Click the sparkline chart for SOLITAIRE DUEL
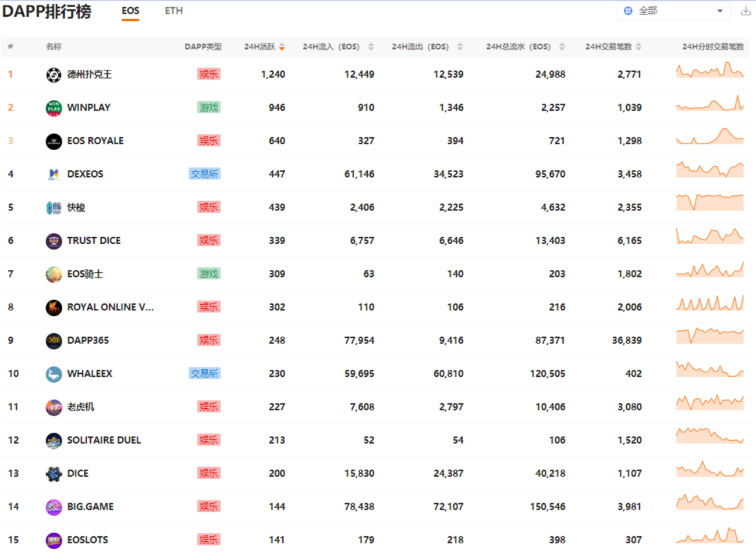 point(709,436)
